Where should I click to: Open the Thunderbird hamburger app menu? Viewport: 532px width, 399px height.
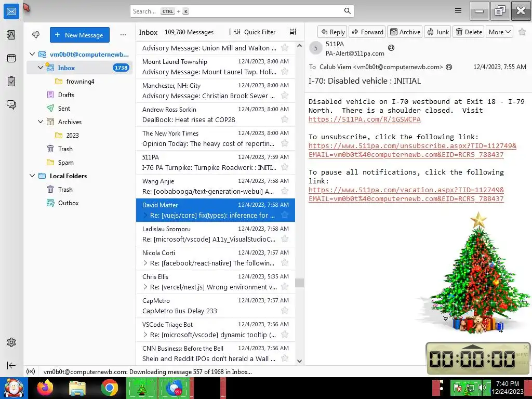[x=458, y=11]
